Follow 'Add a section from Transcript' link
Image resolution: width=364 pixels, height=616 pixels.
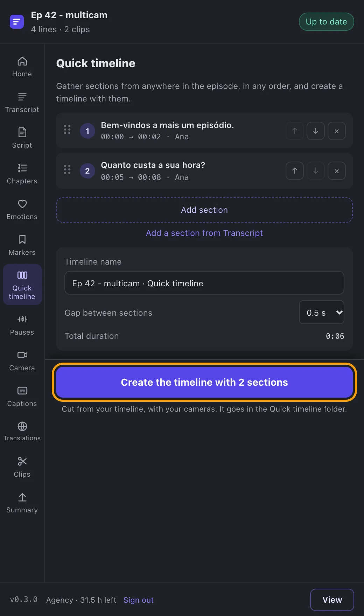pyautogui.click(x=204, y=233)
